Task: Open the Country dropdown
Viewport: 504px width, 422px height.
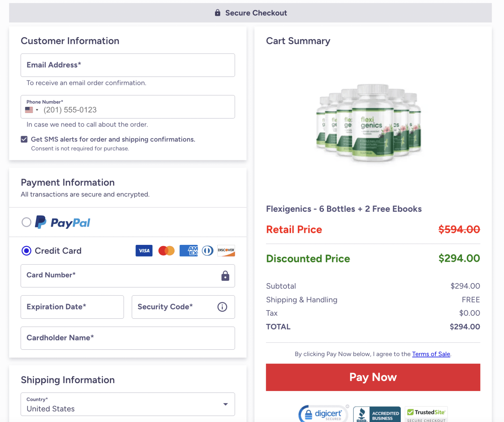Action: click(226, 404)
